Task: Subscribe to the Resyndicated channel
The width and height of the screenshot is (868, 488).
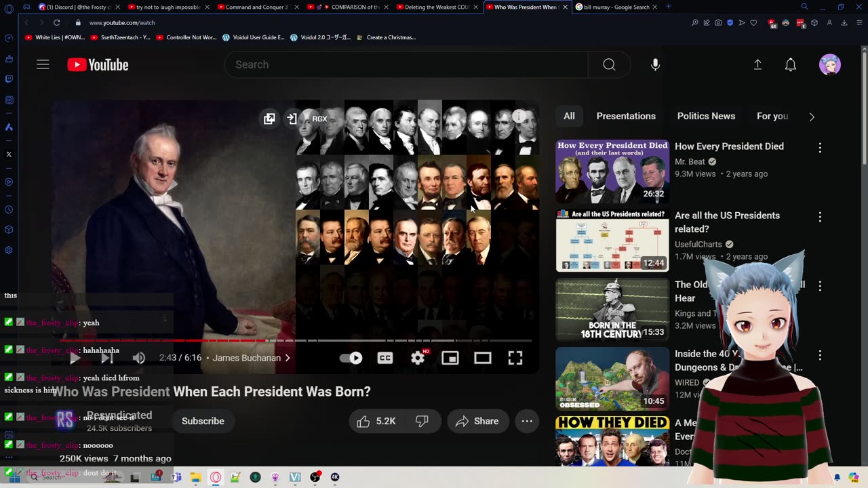Action: 203,421
